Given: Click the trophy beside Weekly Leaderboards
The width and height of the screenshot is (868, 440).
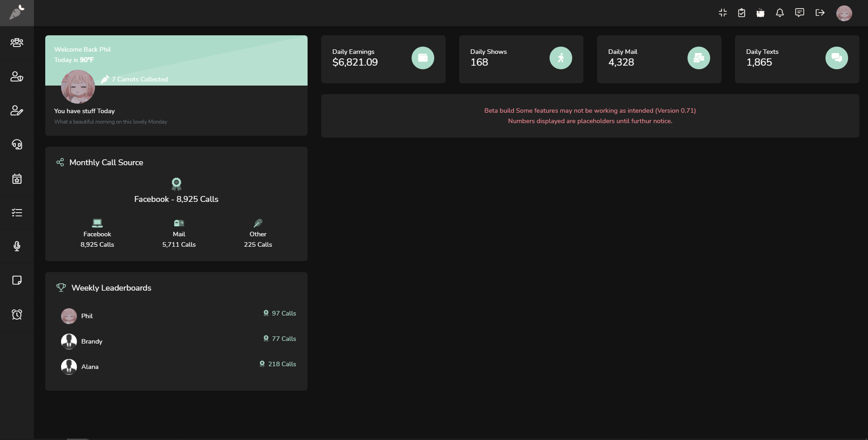Looking at the screenshot, I should pos(61,287).
